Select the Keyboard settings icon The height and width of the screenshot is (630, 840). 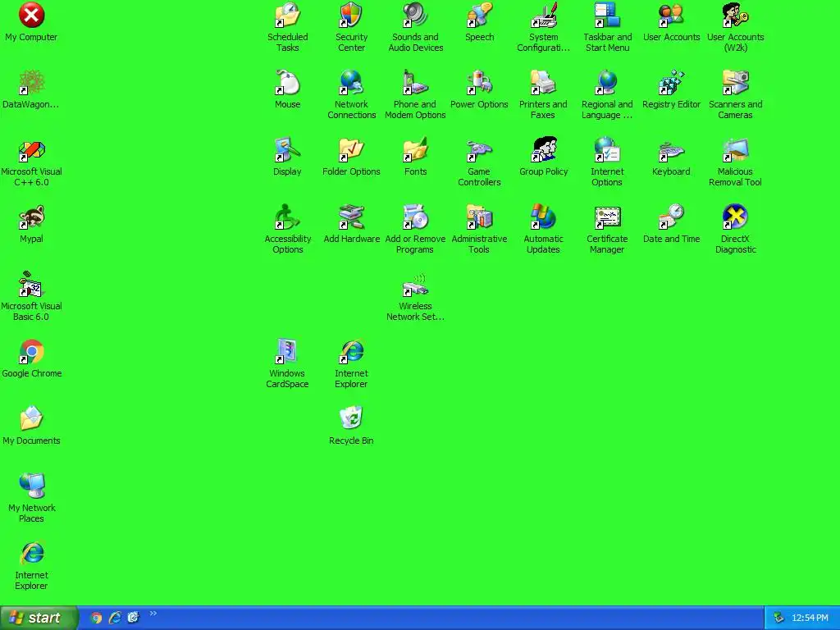[671, 151]
